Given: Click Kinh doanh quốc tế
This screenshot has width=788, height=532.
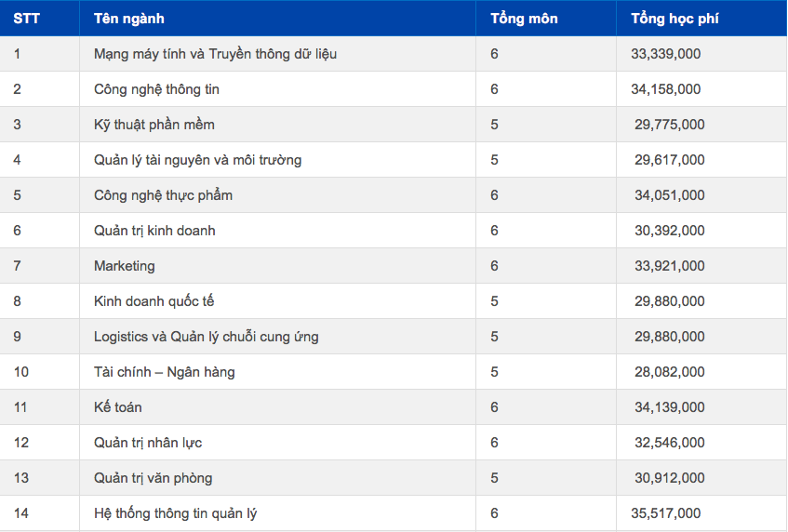Looking at the screenshot, I should (x=154, y=301).
